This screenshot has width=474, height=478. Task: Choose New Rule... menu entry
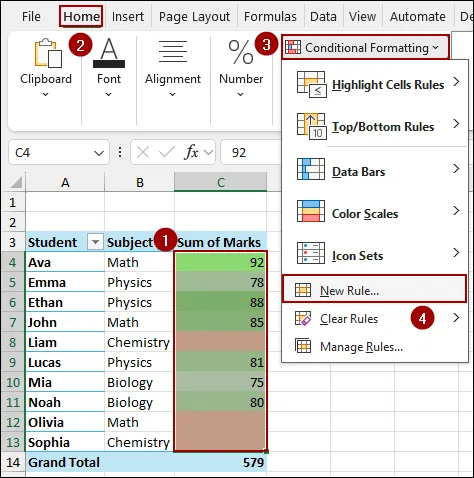pyautogui.click(x=374, y=289)
